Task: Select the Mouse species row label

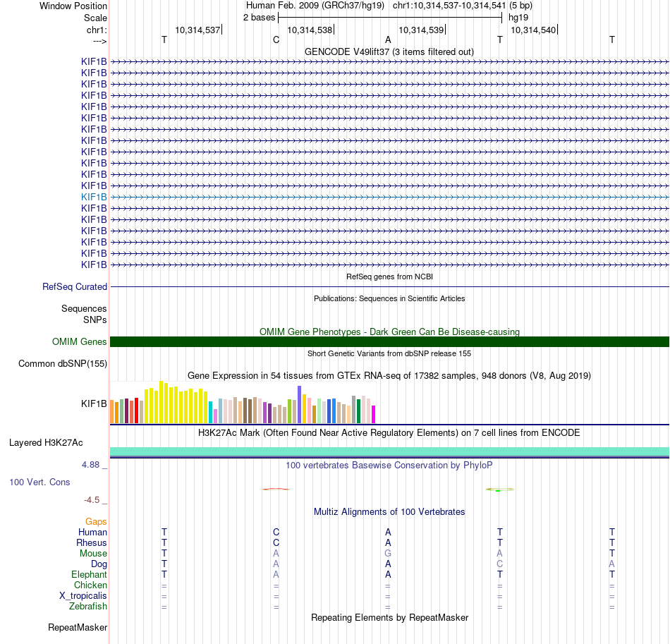Action: pyautogui.click(x=93, y=554)
